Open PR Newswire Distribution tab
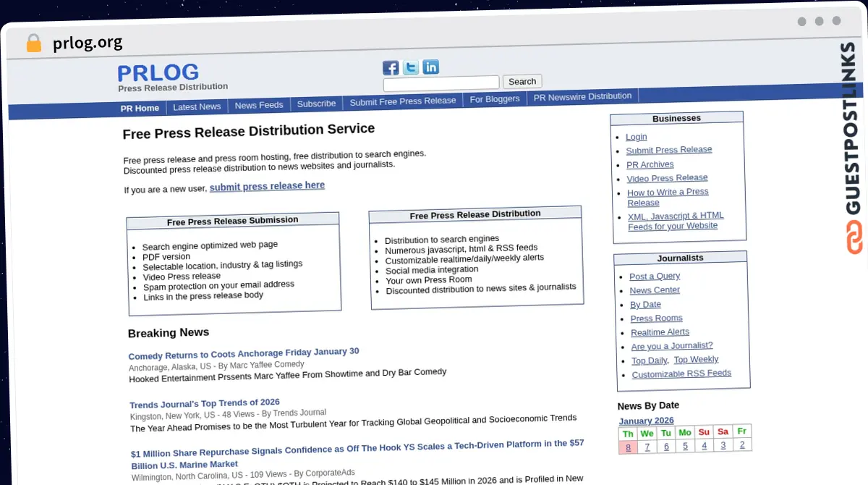Screen dimensions: 868x485 (x=582, y=96)
